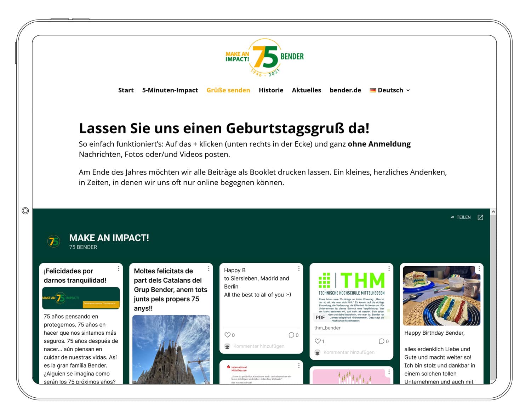Open the board in a new window icon

[480, 217]
